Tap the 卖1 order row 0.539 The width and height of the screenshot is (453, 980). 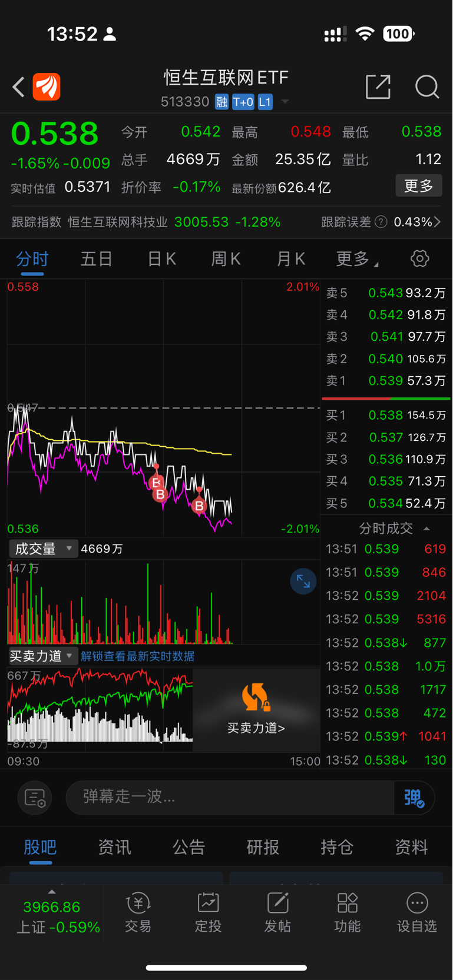coord(386,381)
